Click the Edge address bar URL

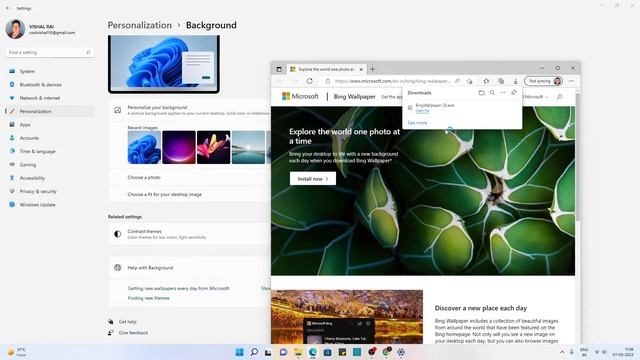tap(392, 81)
